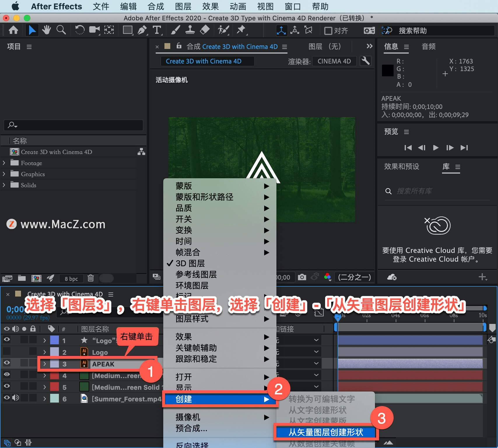Select the Rotation tool
498x448 pixels.
(80, 30)
